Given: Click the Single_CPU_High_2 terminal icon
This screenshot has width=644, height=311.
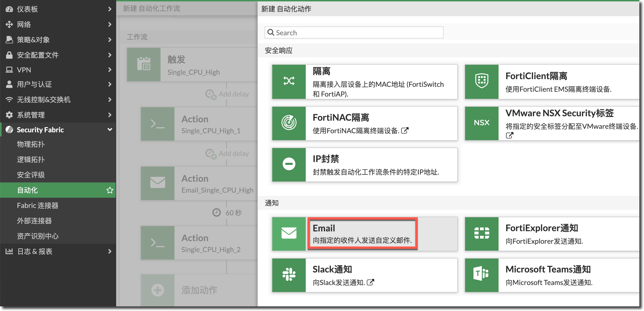Looking at the screenshot, I should 158,243.
